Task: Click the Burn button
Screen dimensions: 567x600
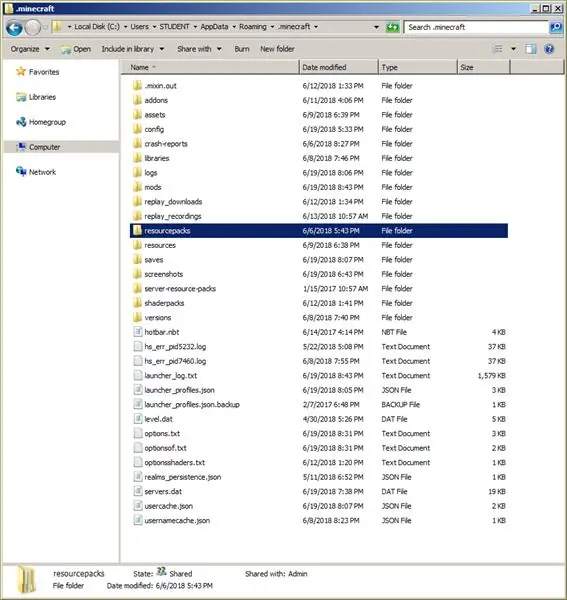Action: (242, 49)
